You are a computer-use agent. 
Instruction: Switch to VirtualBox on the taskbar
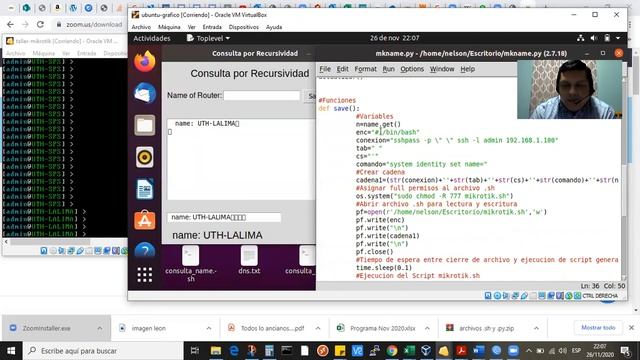tap(426, 351)
